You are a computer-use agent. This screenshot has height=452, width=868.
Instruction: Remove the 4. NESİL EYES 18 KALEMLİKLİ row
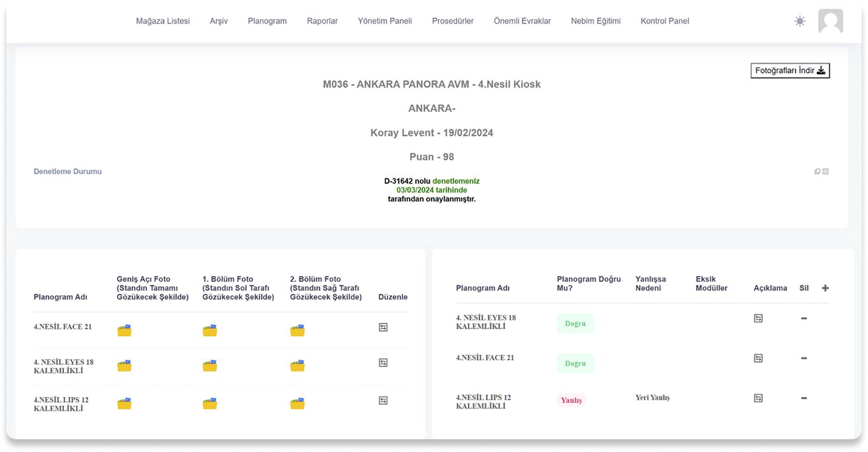[803, 318]
